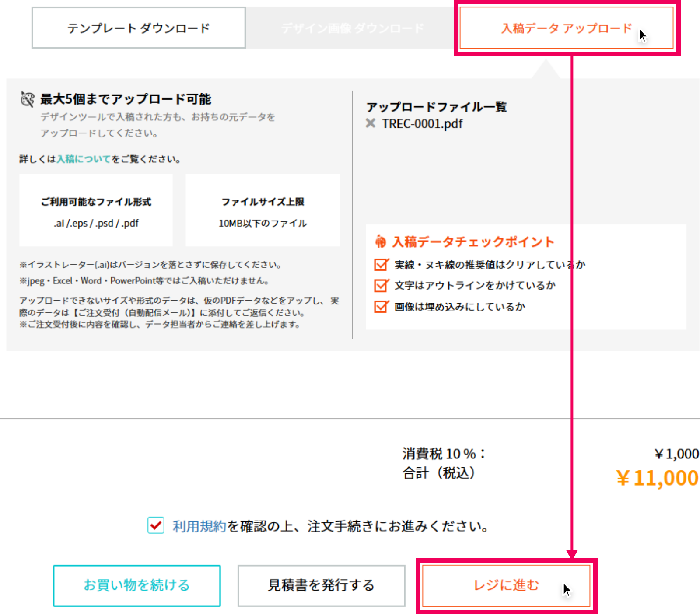This screenshot has height=616, width=700.
Task: Click the 消費税 10% label
Action: (444, 454)
